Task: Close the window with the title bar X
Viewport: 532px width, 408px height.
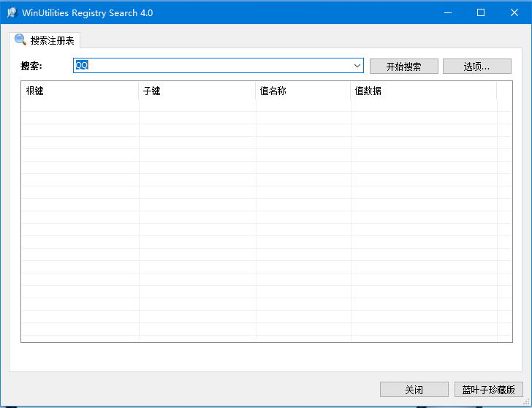Action: [x=514, y=12]
